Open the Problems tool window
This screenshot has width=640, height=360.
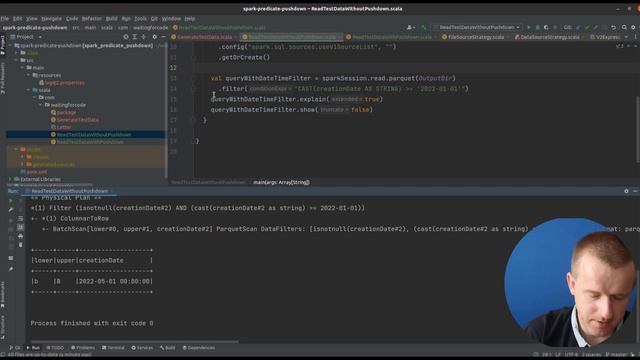[83, 348]
